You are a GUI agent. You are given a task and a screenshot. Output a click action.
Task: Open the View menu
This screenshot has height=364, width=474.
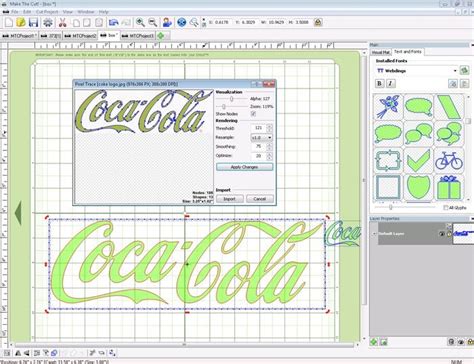point(68,12)
